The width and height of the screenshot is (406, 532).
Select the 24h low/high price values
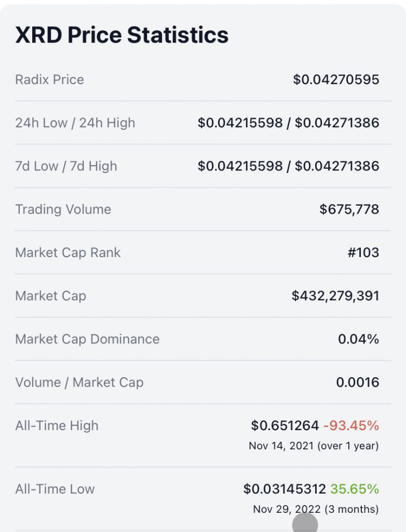(288, 123)
